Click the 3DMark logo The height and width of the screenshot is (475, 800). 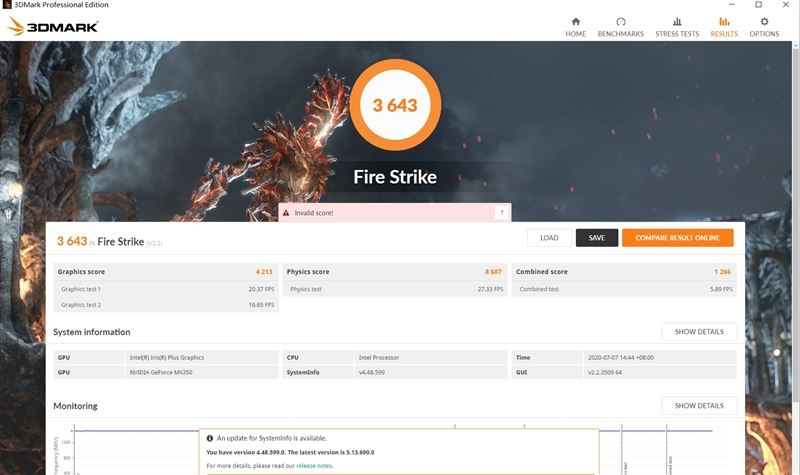53,26
